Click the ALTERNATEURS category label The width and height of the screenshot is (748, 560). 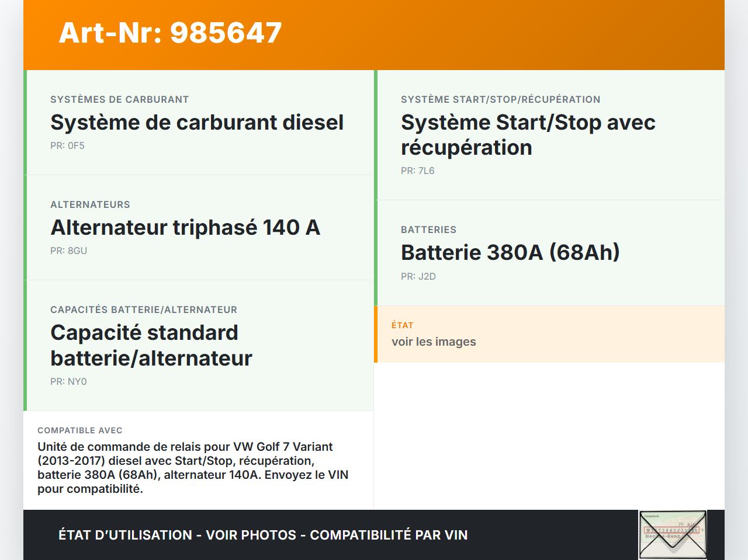(x=90, y=205)
